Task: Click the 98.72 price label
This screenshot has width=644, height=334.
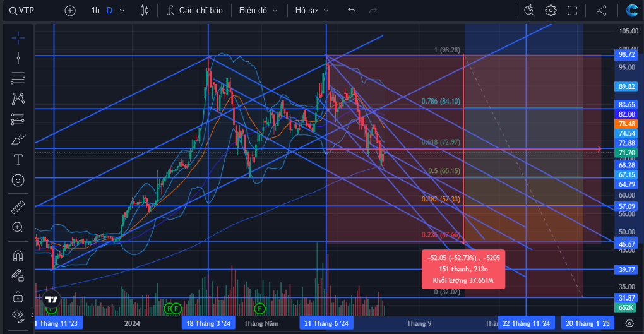Action: click(626, 54)
